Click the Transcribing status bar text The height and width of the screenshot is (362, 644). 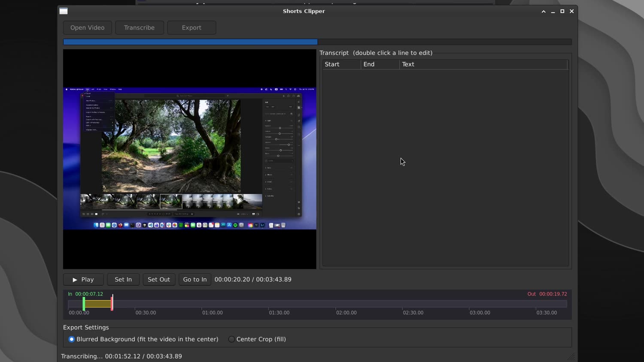coord(122,356)
